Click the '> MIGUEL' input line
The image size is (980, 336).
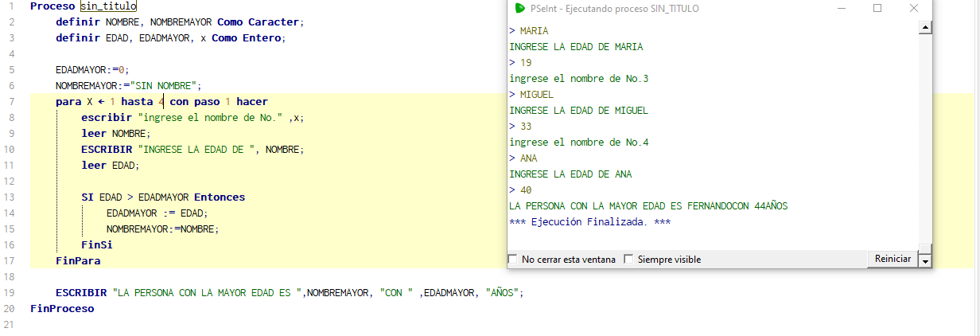pos(531,94)
